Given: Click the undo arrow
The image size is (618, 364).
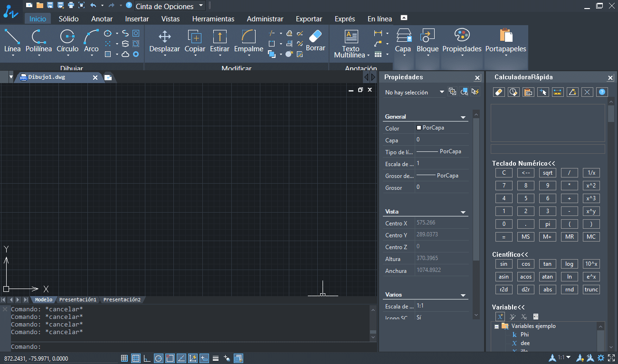Looking at the screenshot, I should [93, 5].
